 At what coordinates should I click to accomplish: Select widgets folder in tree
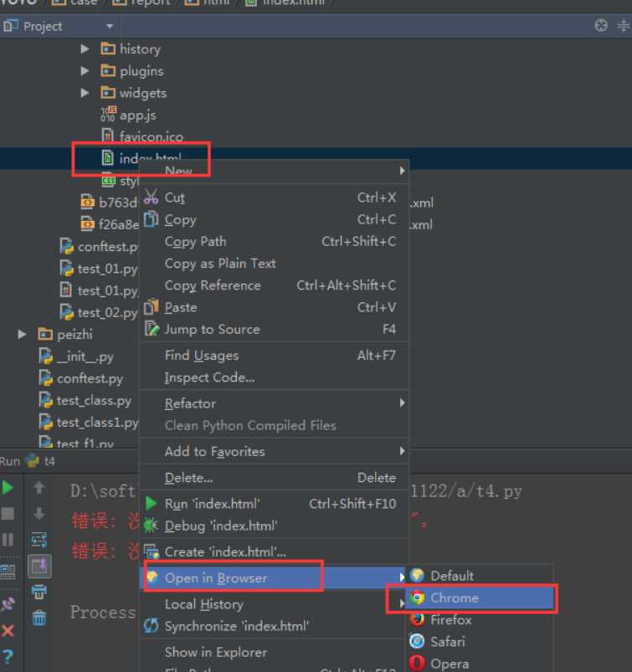point(133,93)
